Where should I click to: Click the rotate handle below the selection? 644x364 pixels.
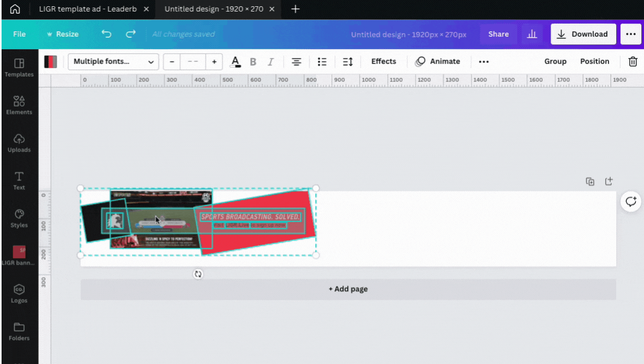198,274
